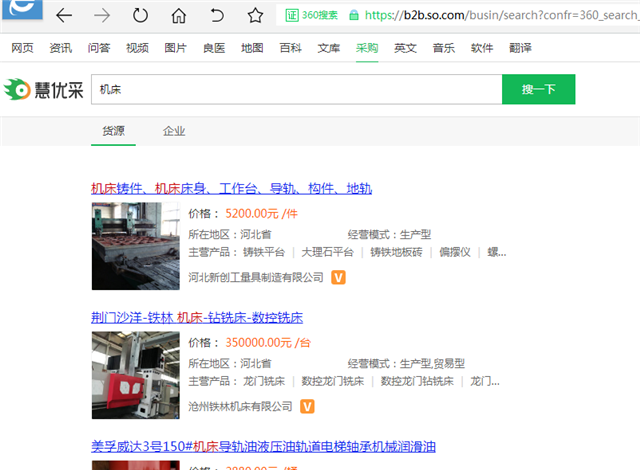The image size is (640, 470).
Task: Click the search box containing 机床
Action: point(296,89)
